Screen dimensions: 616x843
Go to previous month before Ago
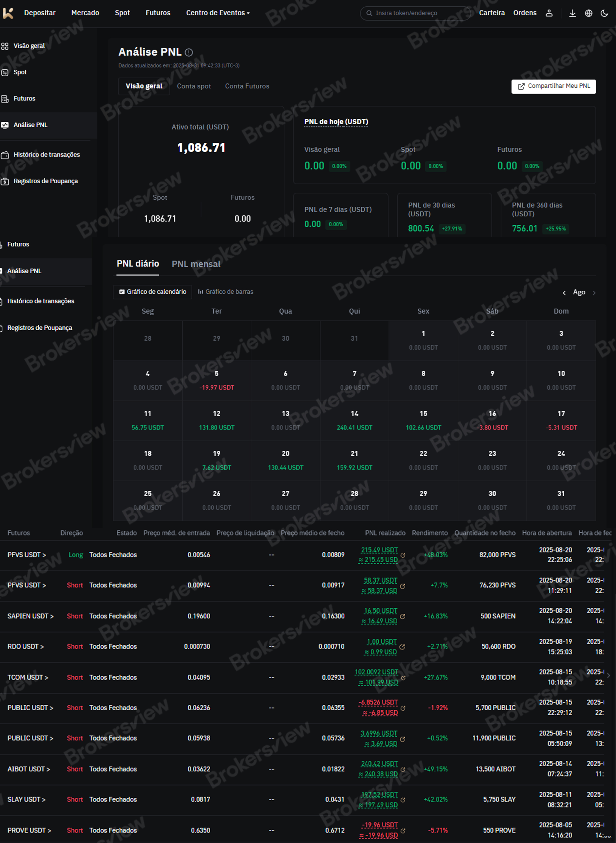click(x=564, y=293)
